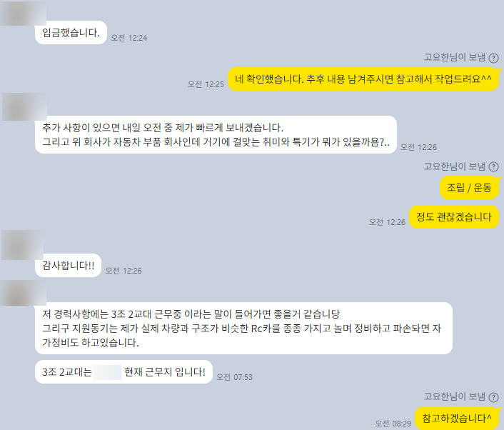The width and height of the screenshot is (504, 430).
Task: Click the message about 자동차 부품 회사 취미와 특기
Action: pyautogui.click(x=216, y=135)
